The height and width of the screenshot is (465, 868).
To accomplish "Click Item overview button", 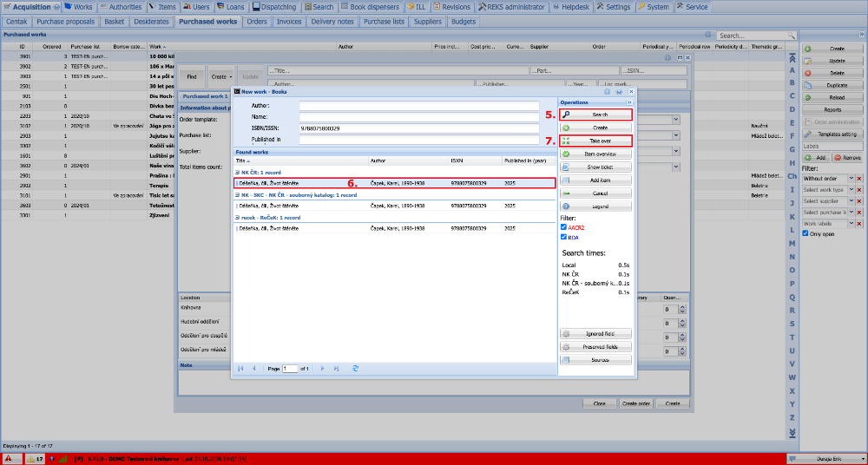I will click(x=595, y=154).
